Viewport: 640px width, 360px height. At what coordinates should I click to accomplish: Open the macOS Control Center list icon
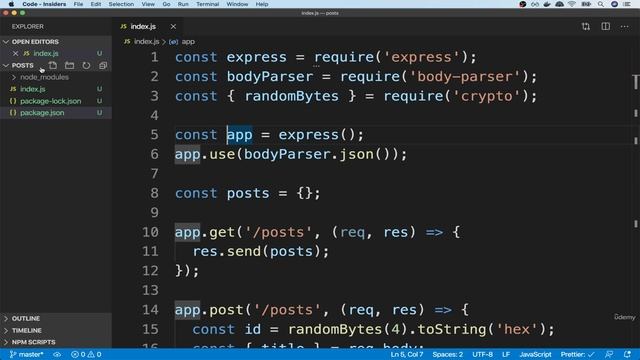[627, 4]
